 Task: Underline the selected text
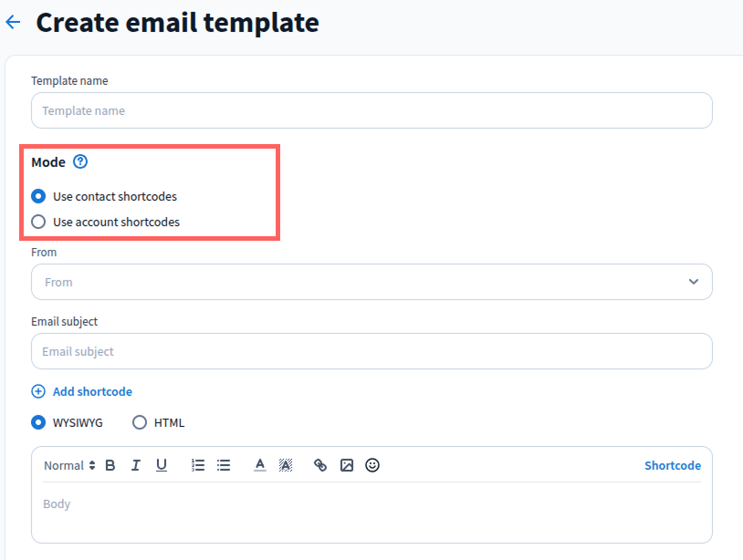[x=162, y=465]
